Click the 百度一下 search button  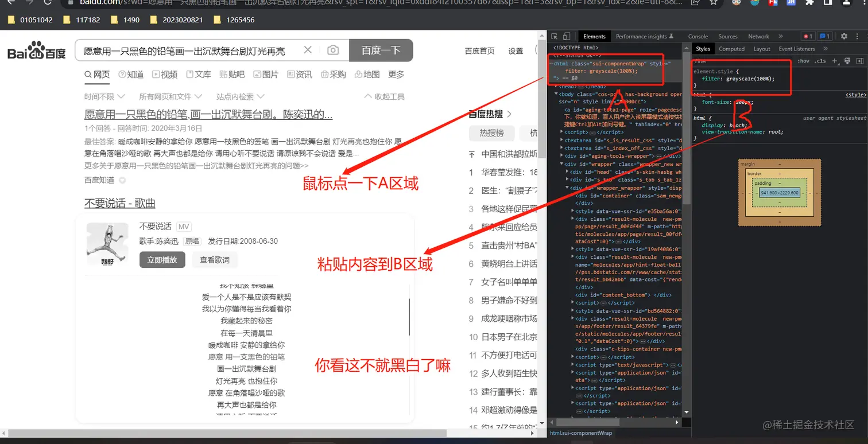pyautogui.click(x=381, y=50)
